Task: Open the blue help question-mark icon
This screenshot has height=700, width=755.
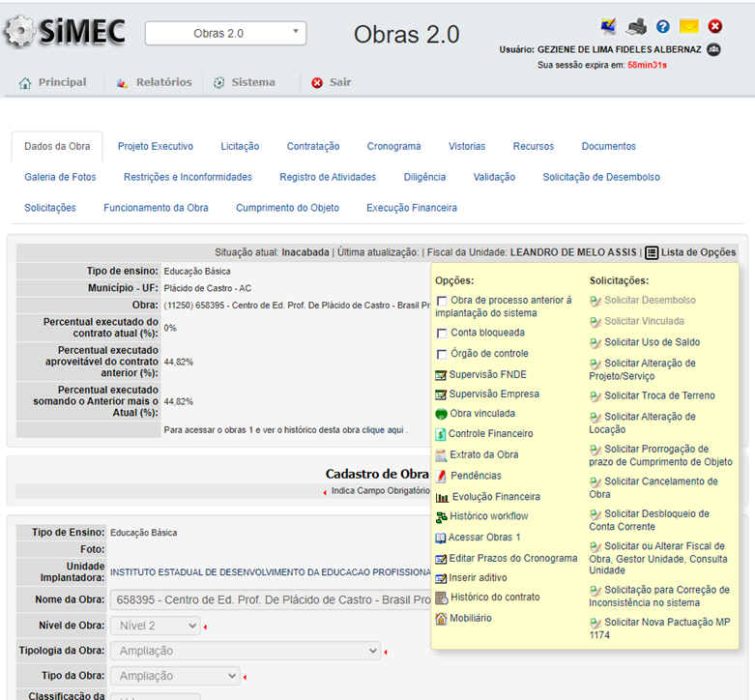Action: (663, 27)
